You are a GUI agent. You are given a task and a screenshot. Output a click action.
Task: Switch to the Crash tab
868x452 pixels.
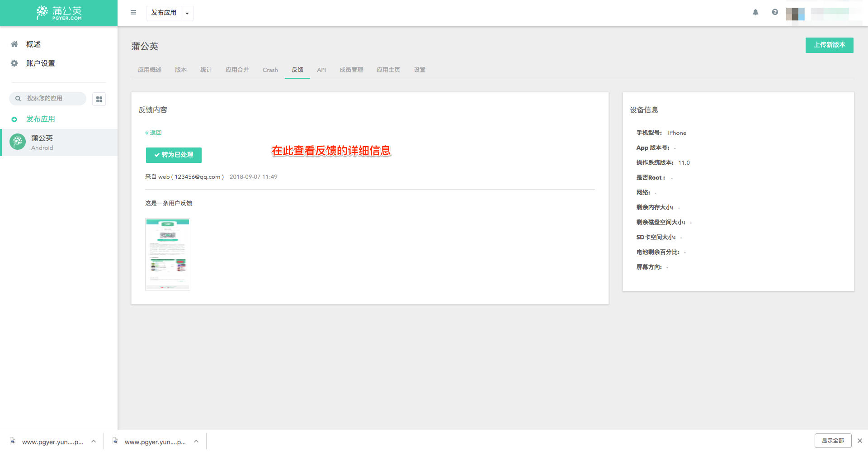(270, 70)
